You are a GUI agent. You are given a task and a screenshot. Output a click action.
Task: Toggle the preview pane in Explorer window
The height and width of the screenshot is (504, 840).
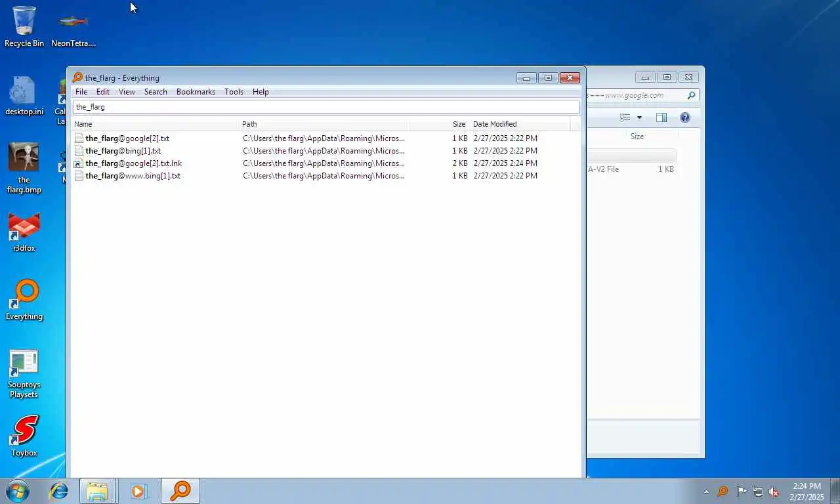coord(661,117)
